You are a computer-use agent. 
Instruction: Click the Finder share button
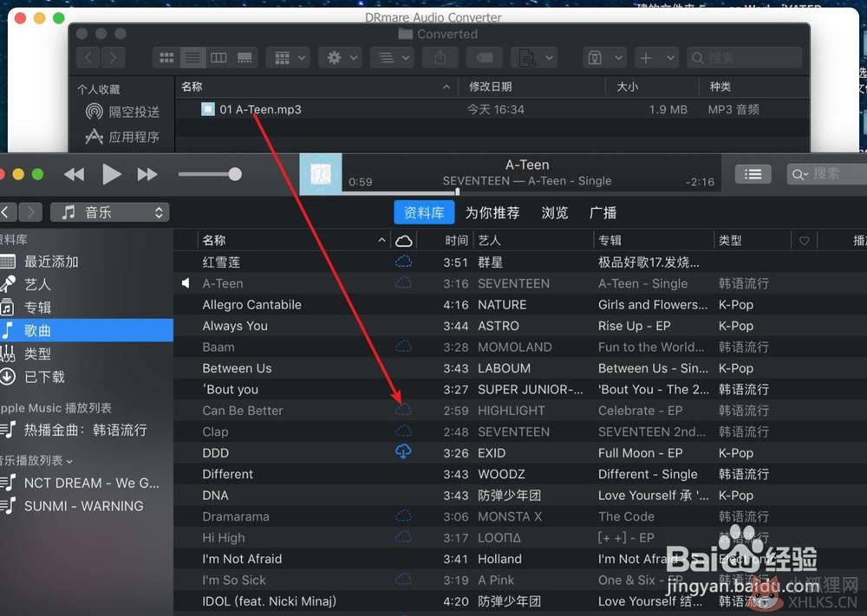pos(440,57)
